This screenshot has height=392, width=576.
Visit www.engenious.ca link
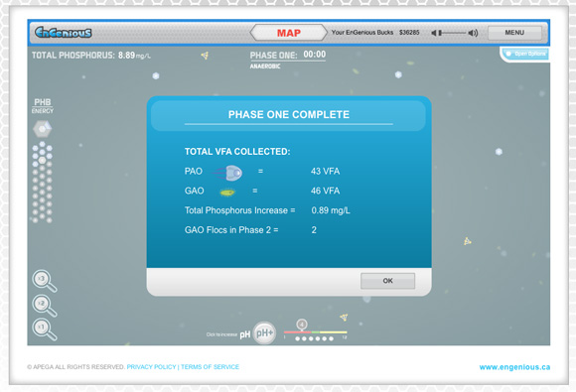514,367
